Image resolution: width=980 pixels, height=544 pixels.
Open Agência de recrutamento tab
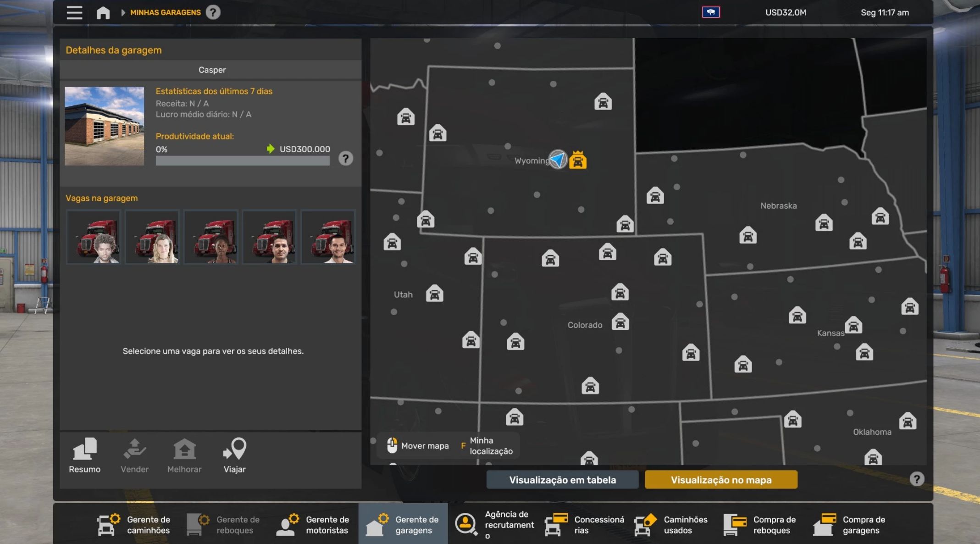494,525
